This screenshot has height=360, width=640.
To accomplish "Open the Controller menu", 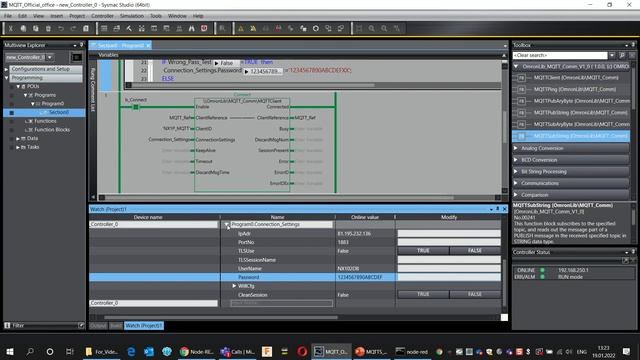I will point(102,16).
